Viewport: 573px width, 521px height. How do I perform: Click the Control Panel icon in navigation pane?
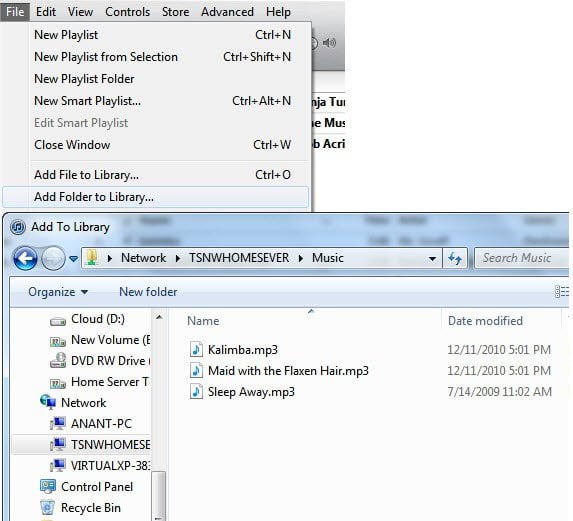tap(48, 486)
